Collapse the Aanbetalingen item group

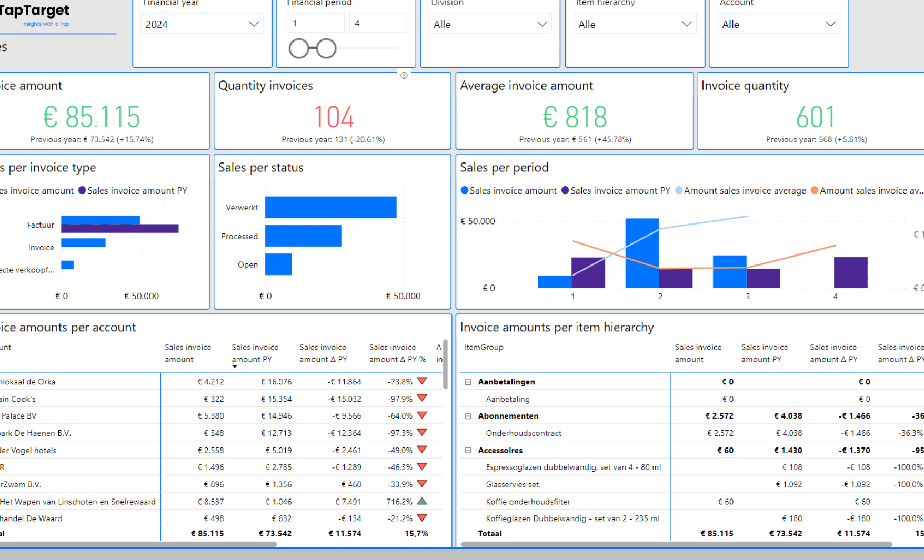pyautogui.click(x=468, y=382)
